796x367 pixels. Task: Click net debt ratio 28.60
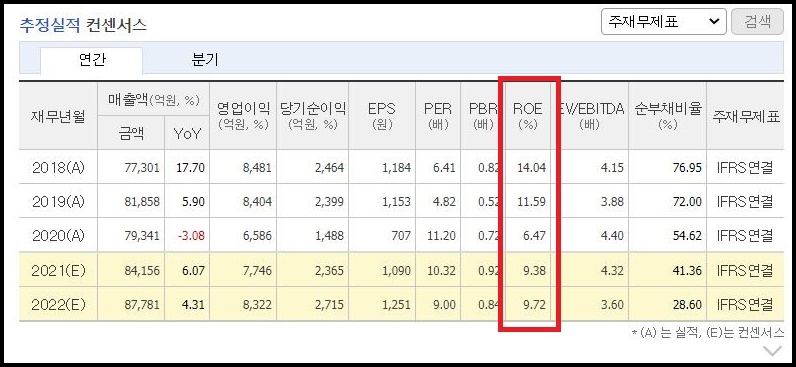686,305
